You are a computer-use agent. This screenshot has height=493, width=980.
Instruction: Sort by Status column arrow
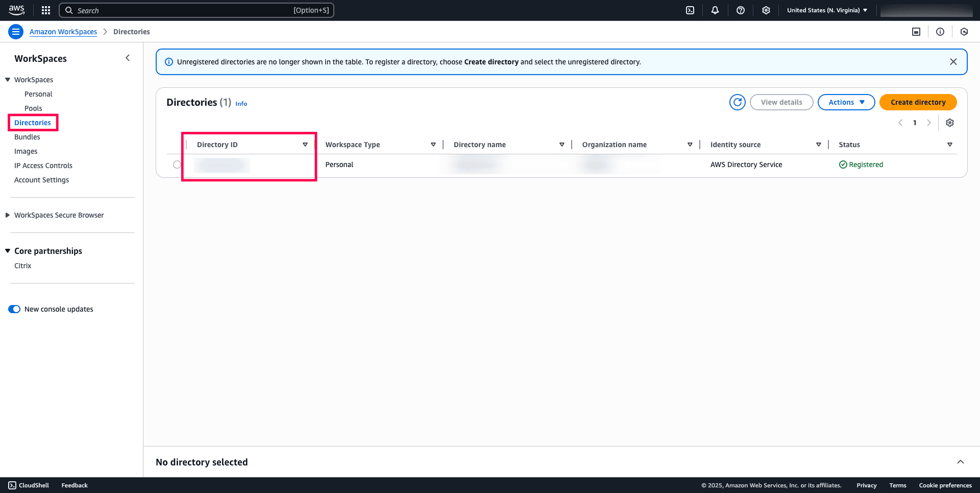point(950,145)
